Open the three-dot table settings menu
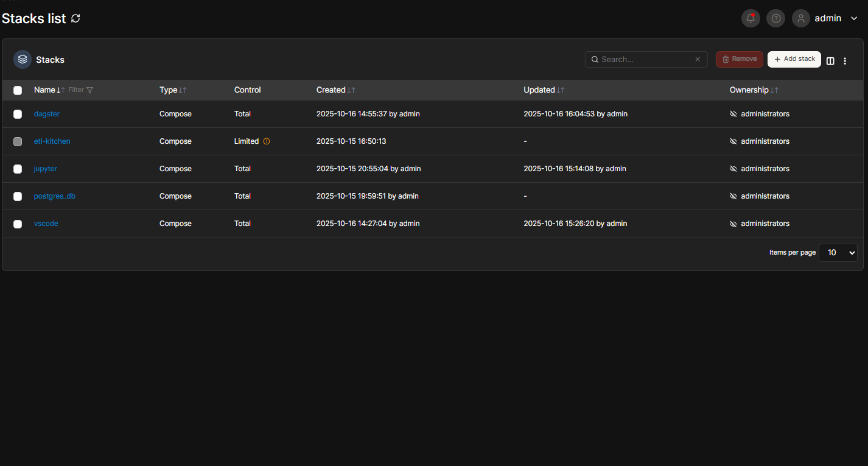Viewport: 868px width, 466px height. 845,61
